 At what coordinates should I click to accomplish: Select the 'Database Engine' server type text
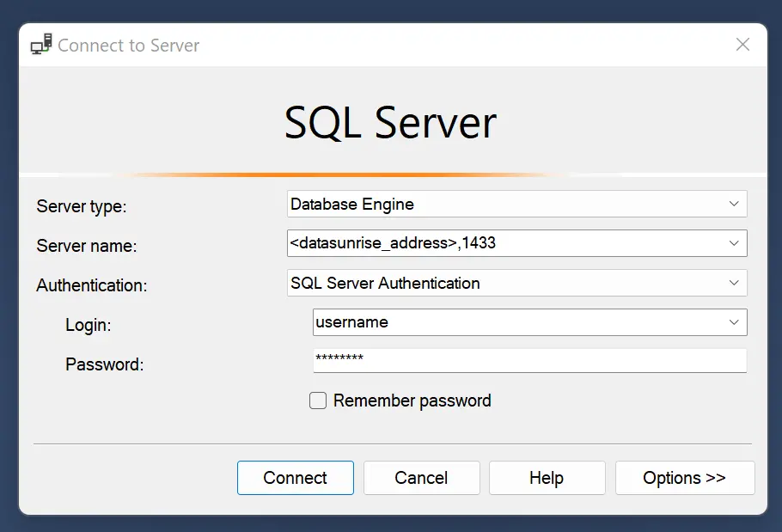pos(352,205)
